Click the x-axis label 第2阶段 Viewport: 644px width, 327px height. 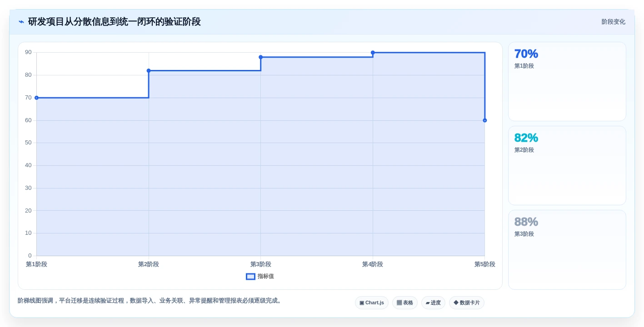click(x=149, y=264)
